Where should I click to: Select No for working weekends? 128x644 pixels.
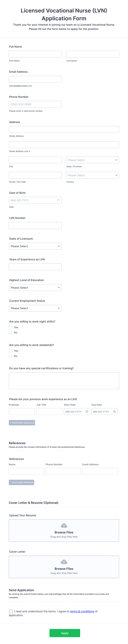(11, 356)
